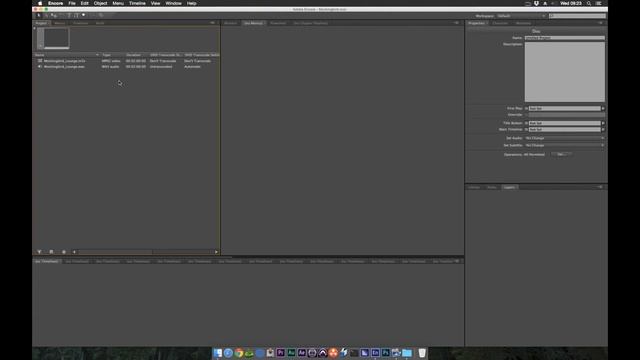Select the MPEG video asset row
The width and height of the screenshot is (640, 360).
[x=127, y=61]
